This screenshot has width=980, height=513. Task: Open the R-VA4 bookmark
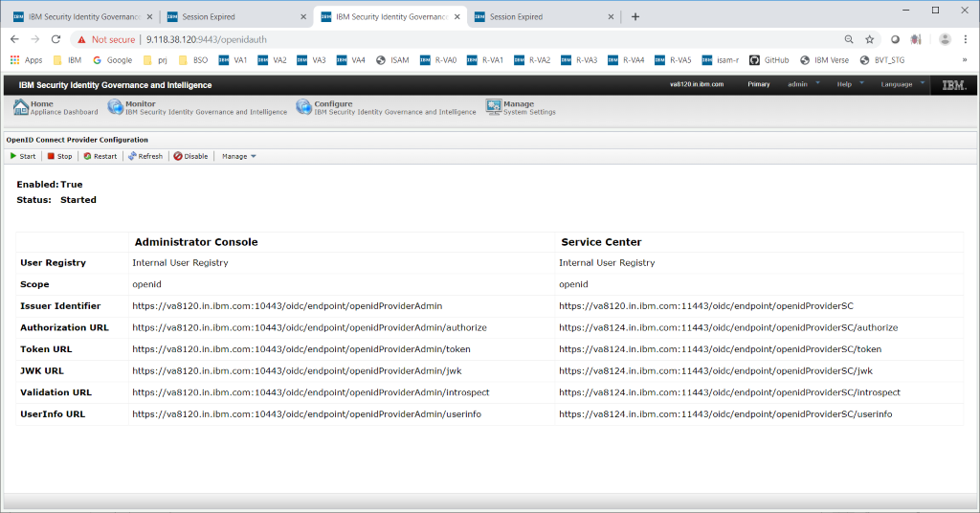pyautogui.click(x=626, y=60)
